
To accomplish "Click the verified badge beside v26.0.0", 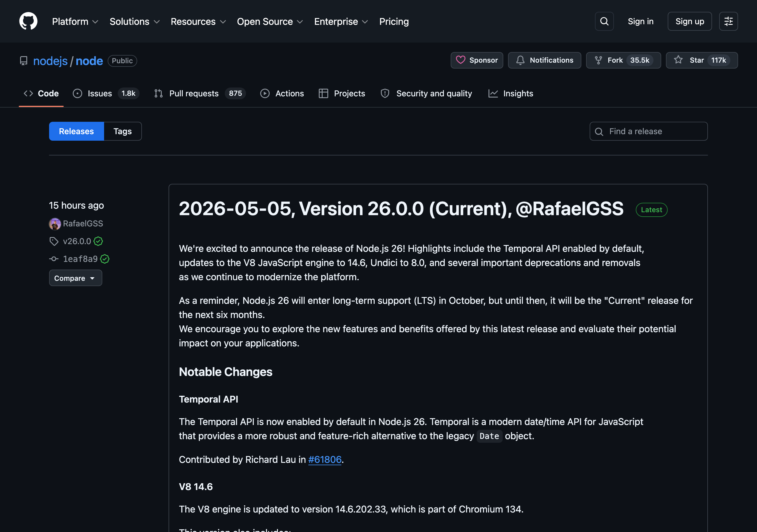I will 98,241.
